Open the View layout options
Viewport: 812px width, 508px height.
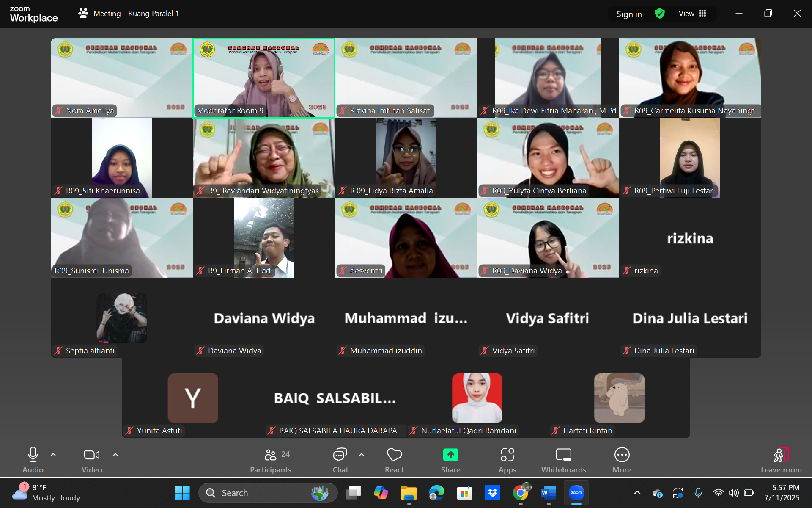[692, 14]
